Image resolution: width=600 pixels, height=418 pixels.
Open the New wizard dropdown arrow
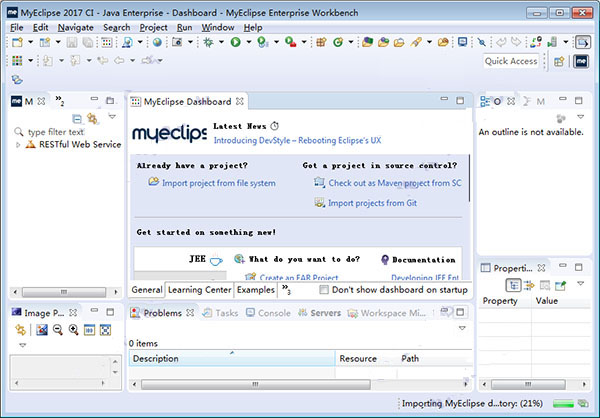click(x=30, y=42)
